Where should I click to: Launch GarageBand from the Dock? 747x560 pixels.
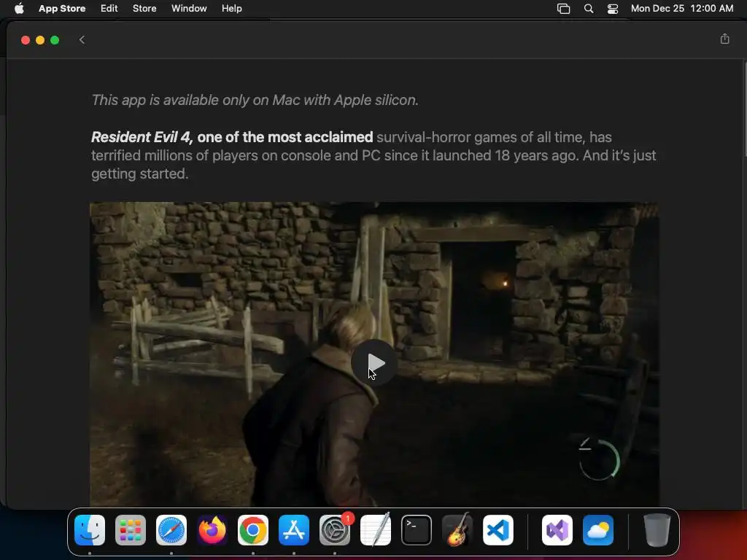(457, 530)
